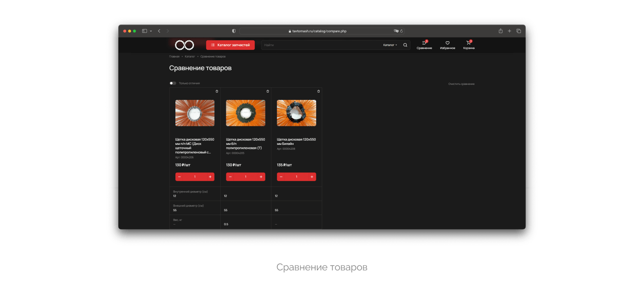This screenshot has height=288, width=644.
Task: Click Очистить сравнение link
Action: (461, 84)
